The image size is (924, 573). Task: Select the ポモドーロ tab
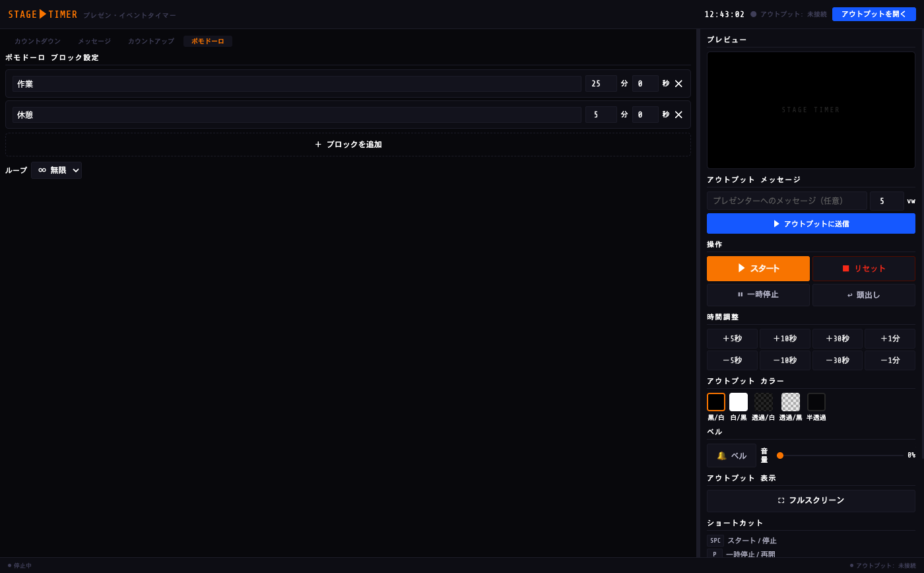tap(208, 41)
